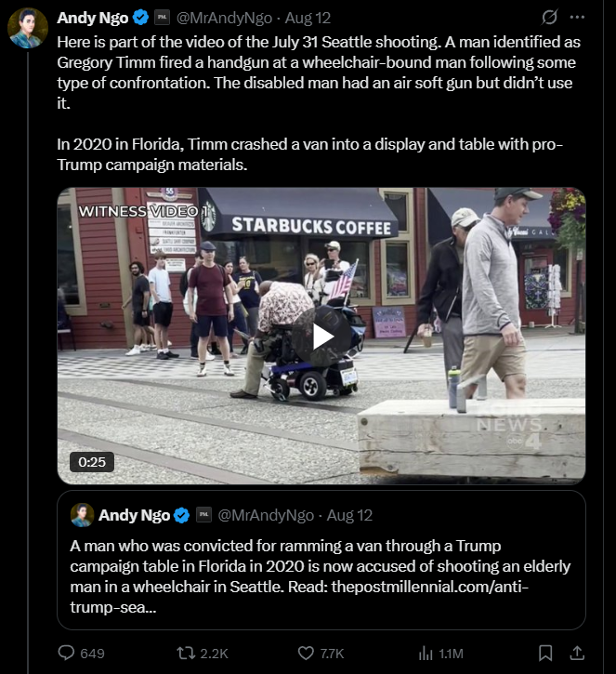Image resolution: width=616 pixels, height=674 pixels.
Task: Bookmark this post
Action: (545, 653)
